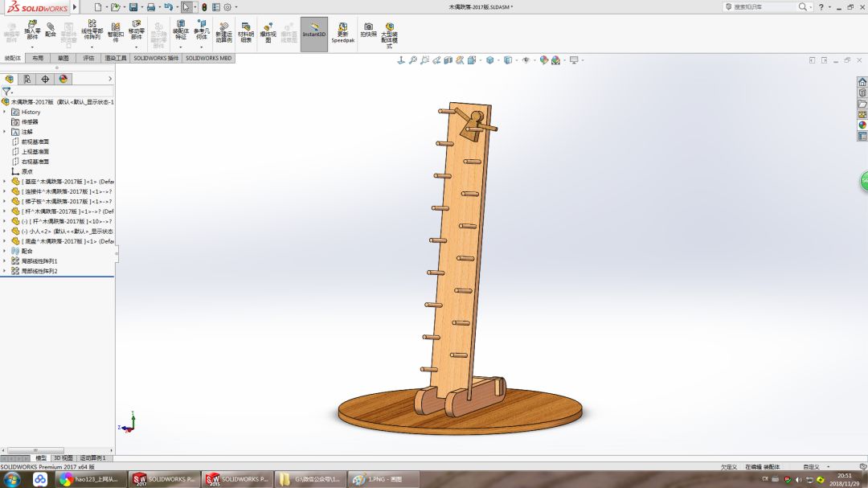Open the display style dropdown arrow
This screenshot has height=488, width=868.
pos(516,59)
